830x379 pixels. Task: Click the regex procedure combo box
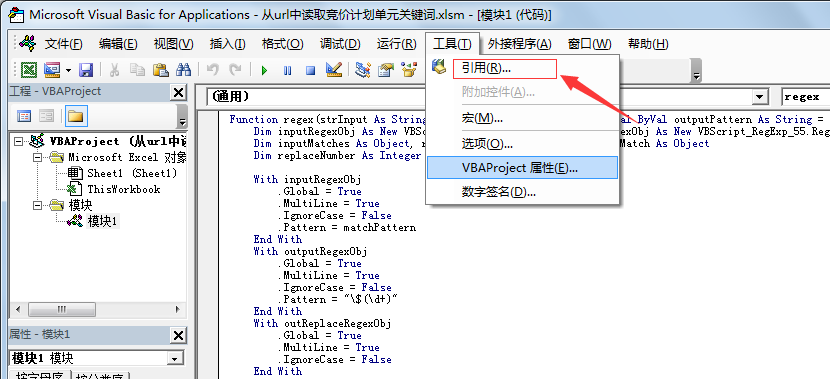(805, 97)
